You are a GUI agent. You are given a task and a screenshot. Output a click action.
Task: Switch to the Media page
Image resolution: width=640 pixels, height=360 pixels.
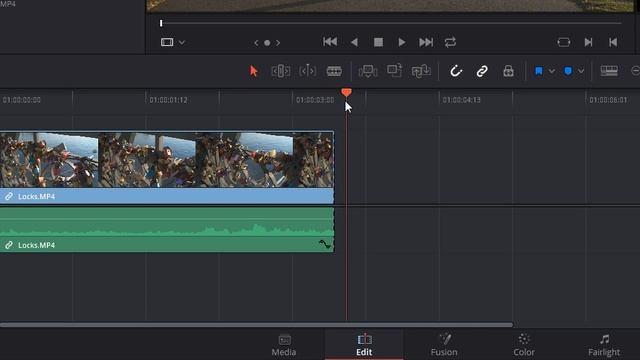[x=284, y=345]
